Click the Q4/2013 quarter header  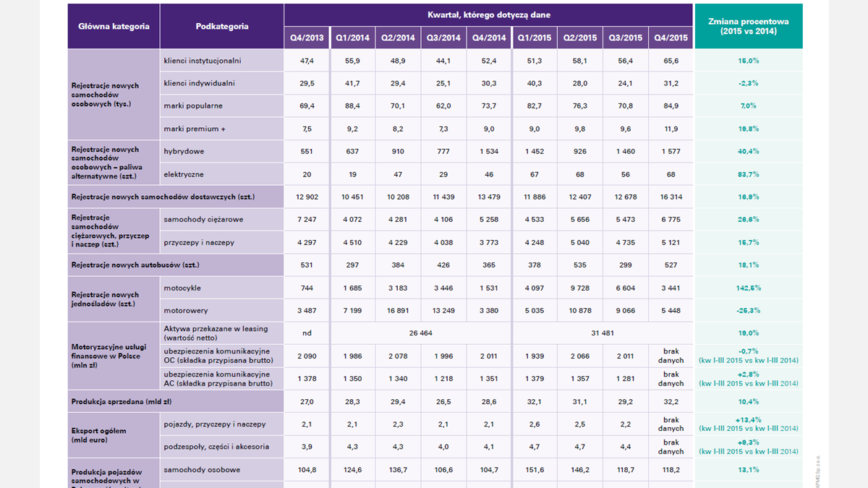point(307,38)
